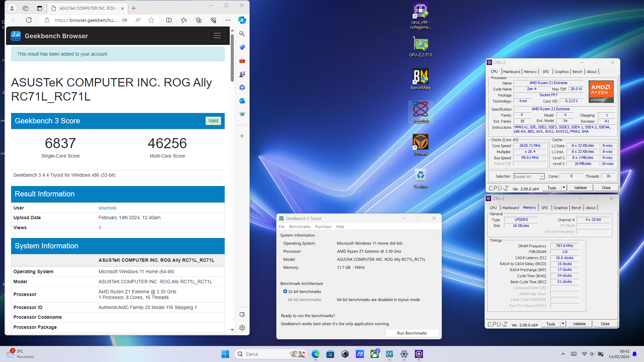Open taskbar weather widget
Image resolution: width=644 pixels, height=362 pixels.
20,354
